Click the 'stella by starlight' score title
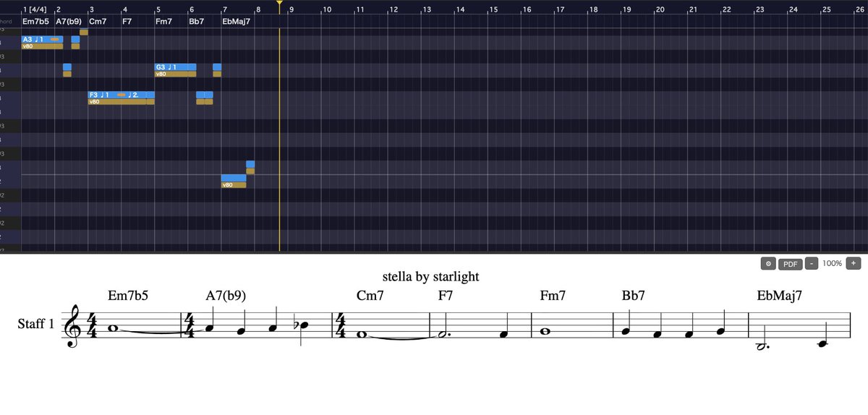This screenshot has width=868, height=415. (x=431, y=276)
